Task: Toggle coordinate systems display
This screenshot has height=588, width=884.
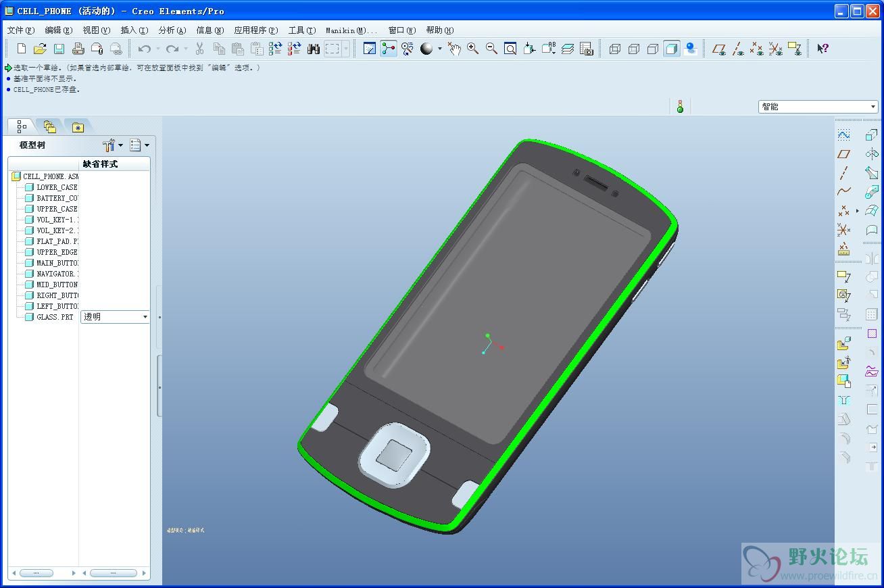Action: tap(776, 49)
